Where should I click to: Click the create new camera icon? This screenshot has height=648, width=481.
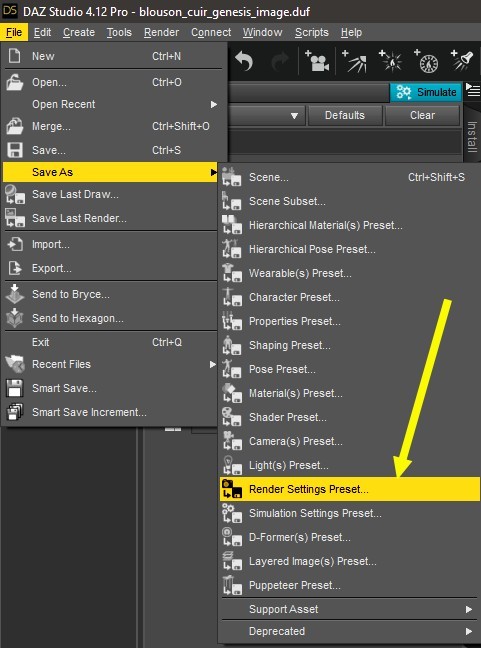pyautogui.click(x=317, y=61)
